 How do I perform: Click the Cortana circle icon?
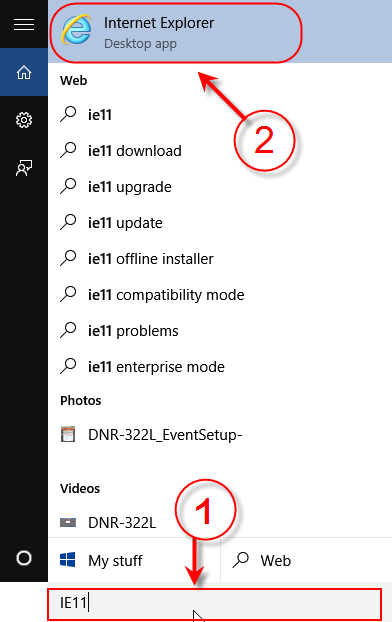coord(24,558)
